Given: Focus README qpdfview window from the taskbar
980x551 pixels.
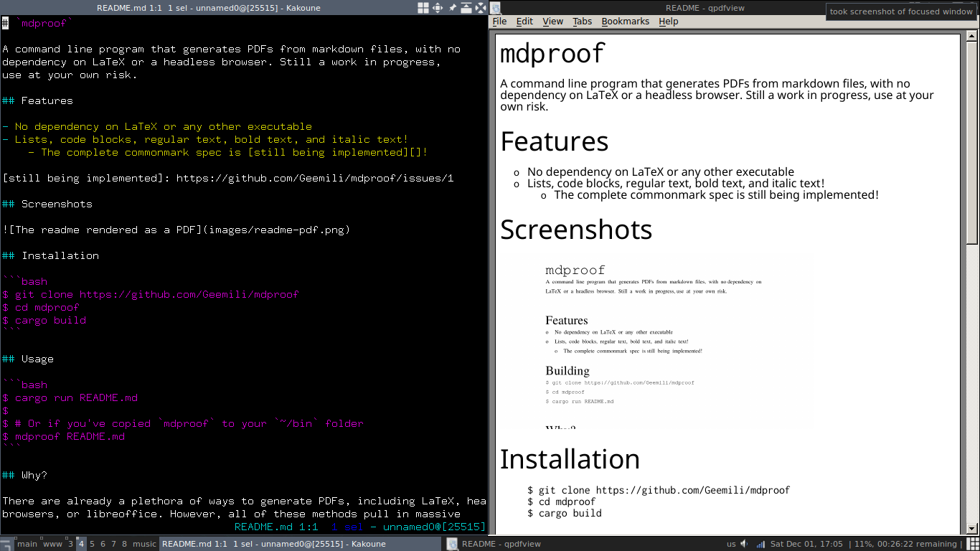Looking at the screenshot, I should pyautogui.click(x=584, y=544).
